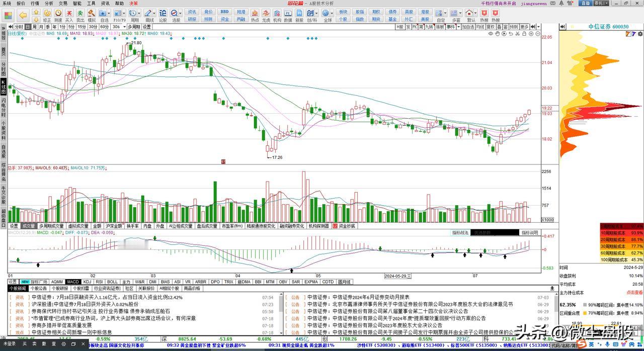This screenshot has height=351, width=644.
Task: Toggle the 均线 moving average display
Action: [x=481, y=27]
